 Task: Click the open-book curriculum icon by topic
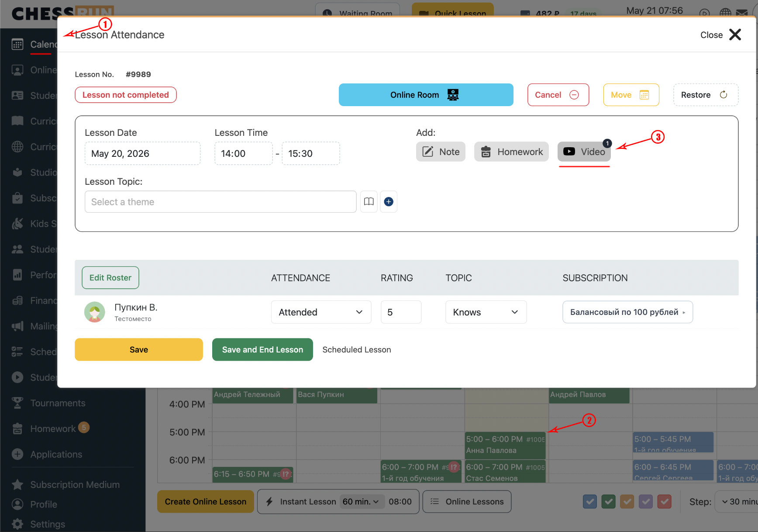(369, 202)
